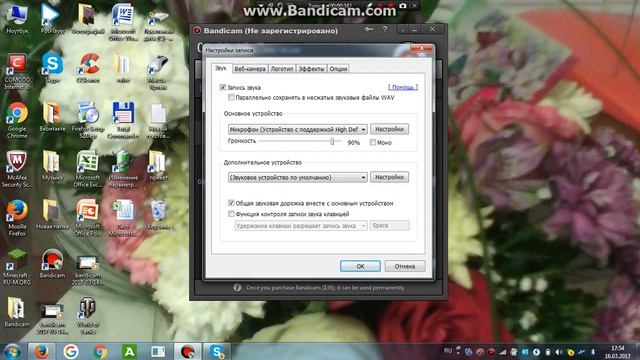This screenshot has width=640, height=360.
Task: Uncheck the Запись звука checkbox
Action: tap(222, 87)
